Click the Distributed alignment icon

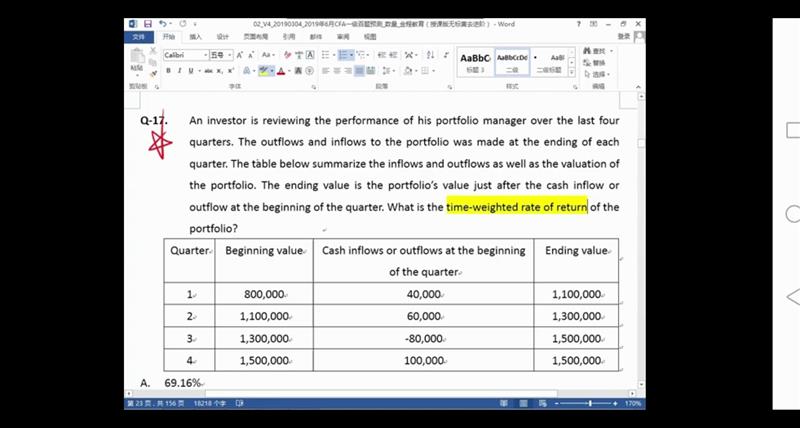click(x=370, y=71)
